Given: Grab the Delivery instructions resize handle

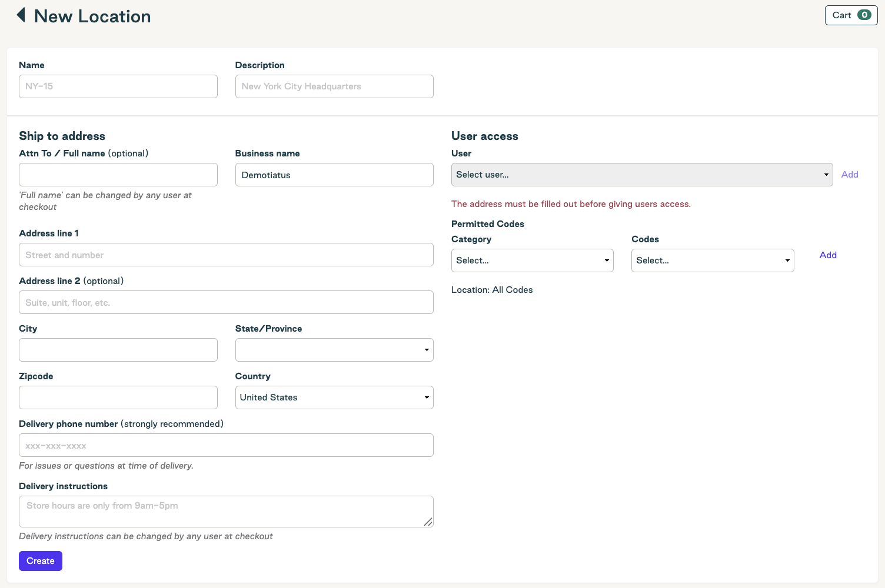Looking at the screenshot, I should [428, 522].
